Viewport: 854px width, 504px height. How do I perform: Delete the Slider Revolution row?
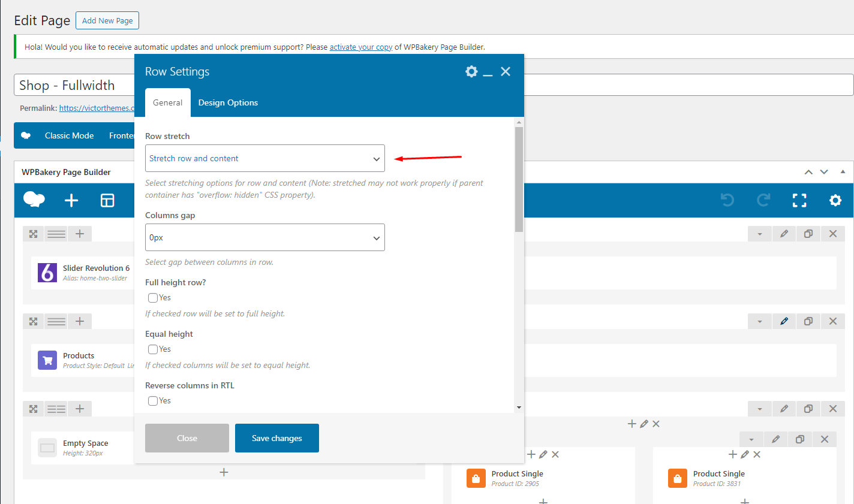pos(833,234)
